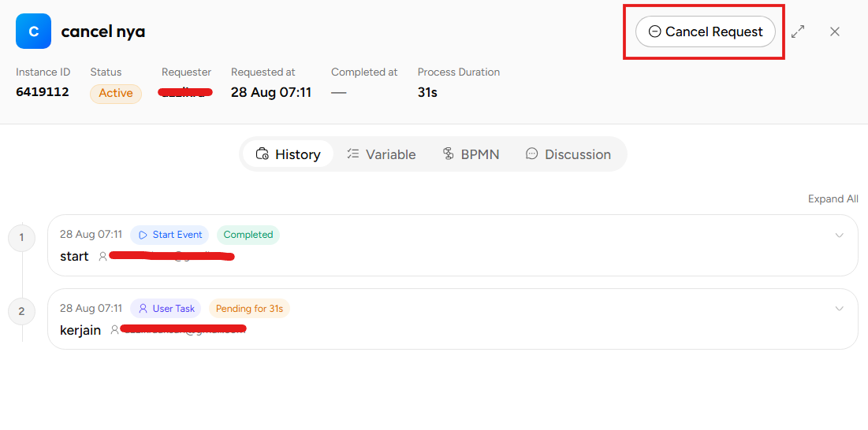Click the user icon beside kerjain
Screen dimensions: 868x430
(x=114, y=330)
